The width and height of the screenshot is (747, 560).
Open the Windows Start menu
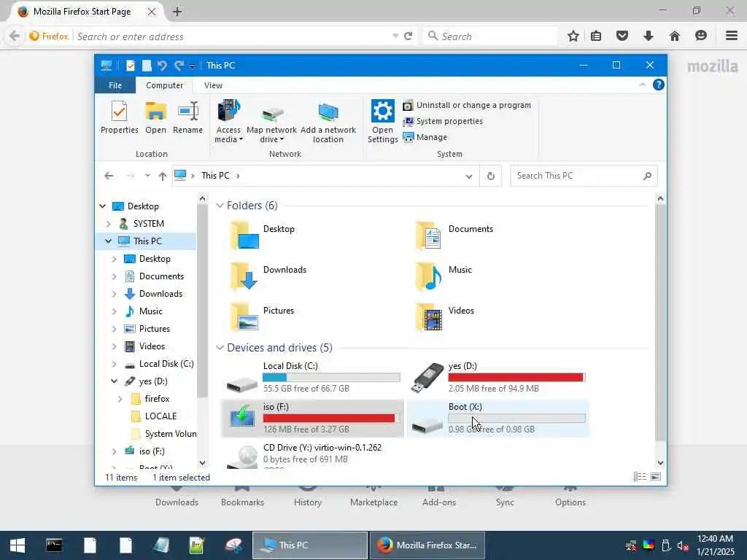pos(18,545)
